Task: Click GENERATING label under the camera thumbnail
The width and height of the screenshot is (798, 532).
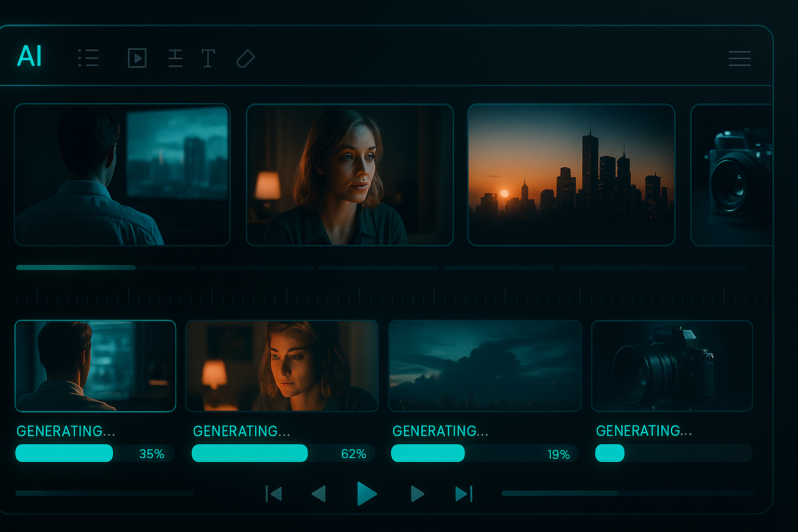Action: 644,431
